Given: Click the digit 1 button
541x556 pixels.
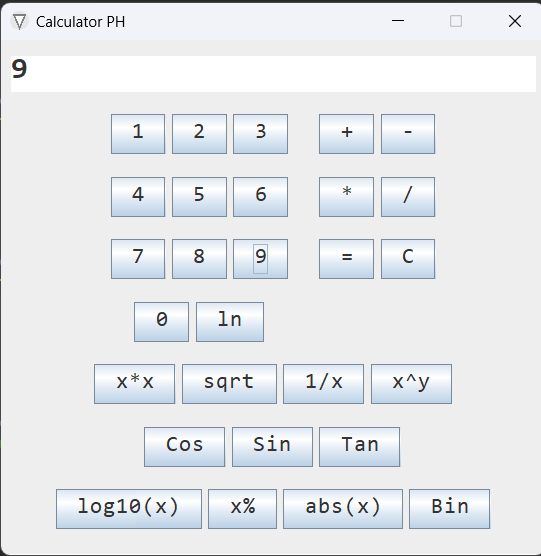Looking at the screenshot, I should click(x=138, y=134).
